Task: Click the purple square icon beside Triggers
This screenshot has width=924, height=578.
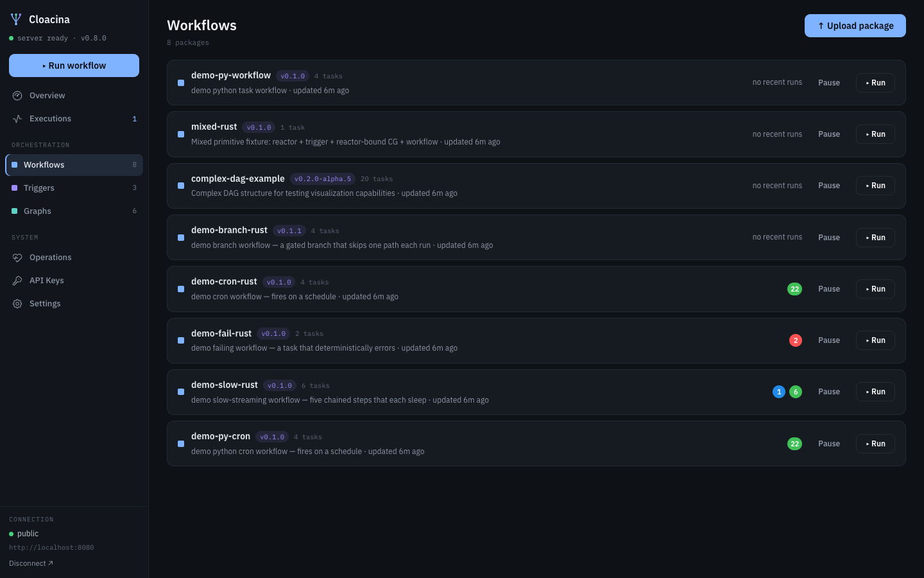Action: 15,188
